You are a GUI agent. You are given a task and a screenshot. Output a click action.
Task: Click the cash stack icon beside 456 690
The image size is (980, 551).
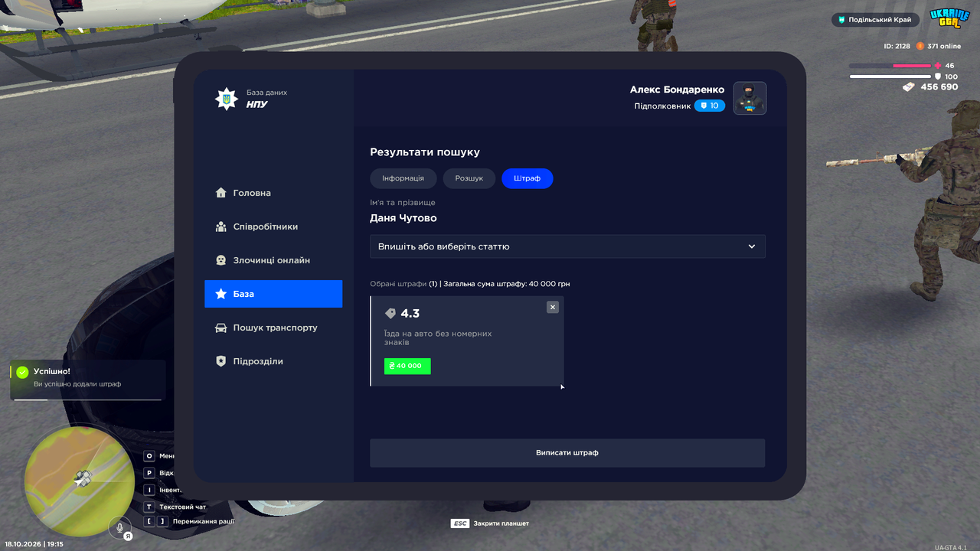[x=909, y=87]
